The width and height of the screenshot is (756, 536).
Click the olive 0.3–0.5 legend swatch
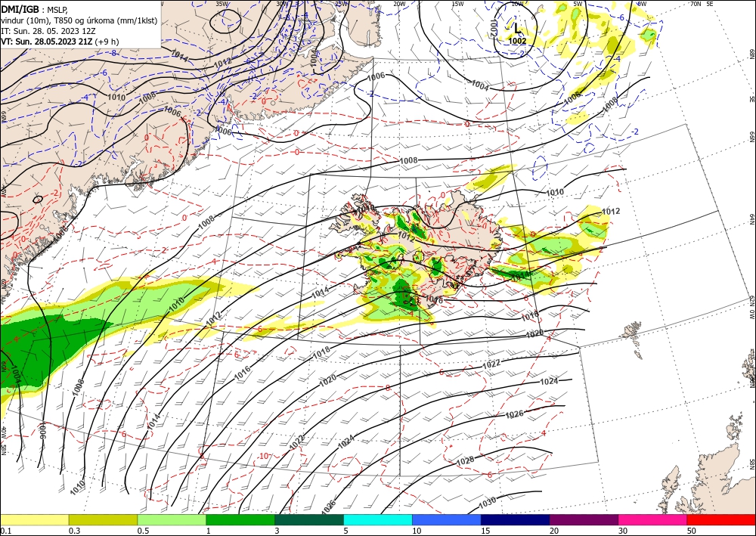tap(103, 519)
